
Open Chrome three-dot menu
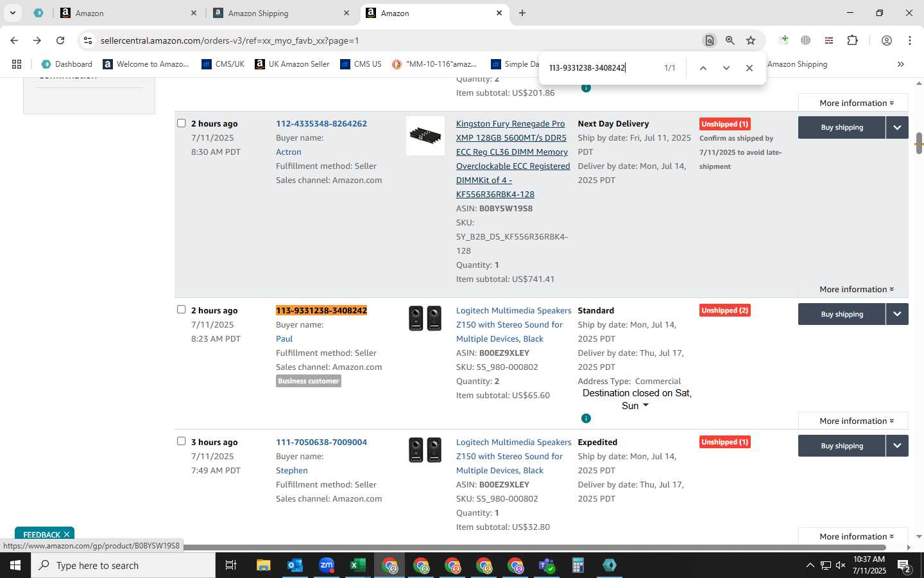(910, 40)
